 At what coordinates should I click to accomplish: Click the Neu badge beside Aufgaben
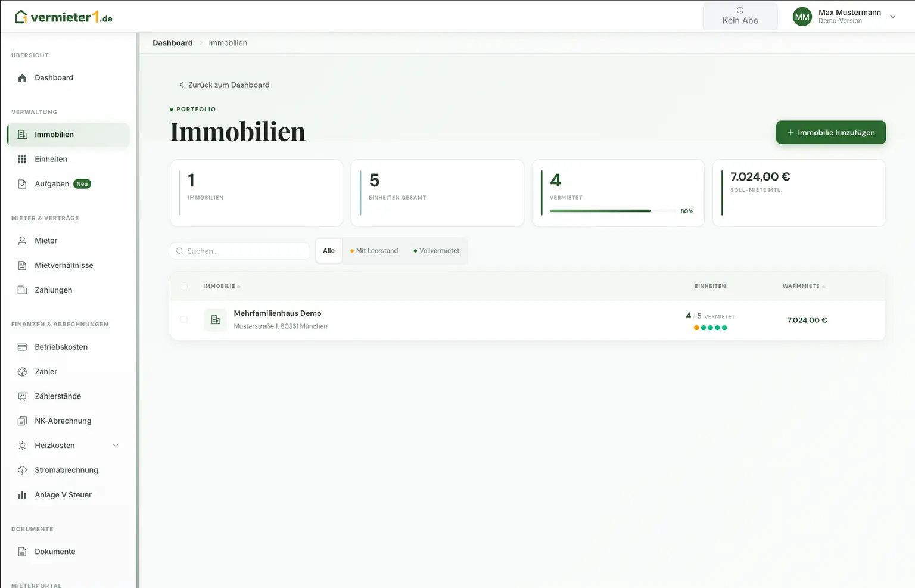point(82,184)
